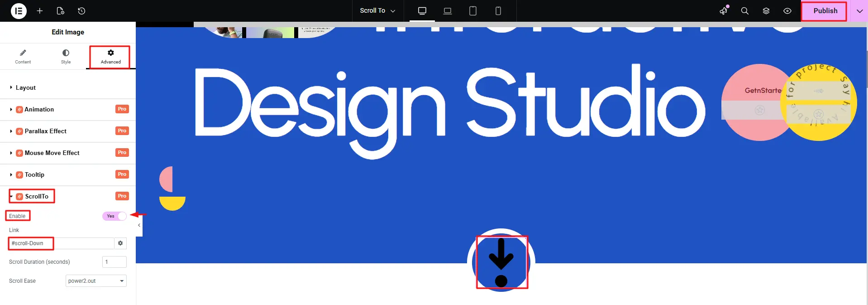Open the Scroll To page dropdown
868x305 pixels.
tap(377, 11)
